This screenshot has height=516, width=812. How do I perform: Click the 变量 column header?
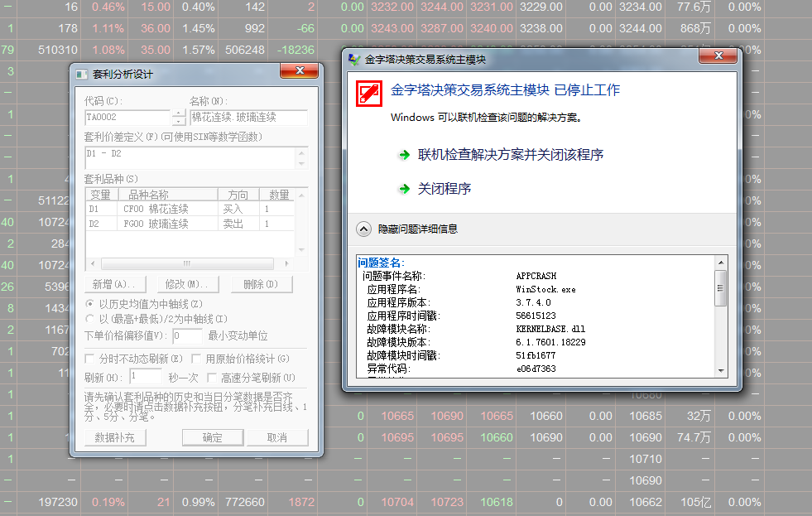(x=102, y=195)
